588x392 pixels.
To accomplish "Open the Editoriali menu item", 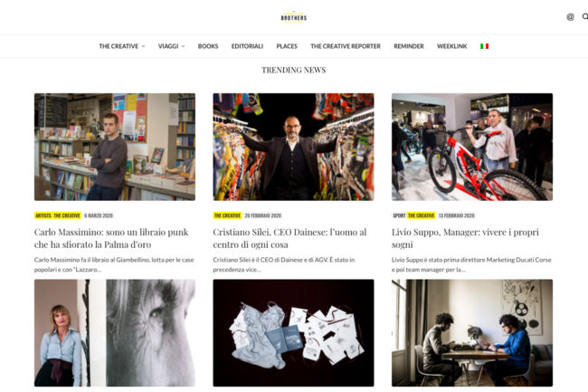I will pyautogui.click(x=247, y=46).
